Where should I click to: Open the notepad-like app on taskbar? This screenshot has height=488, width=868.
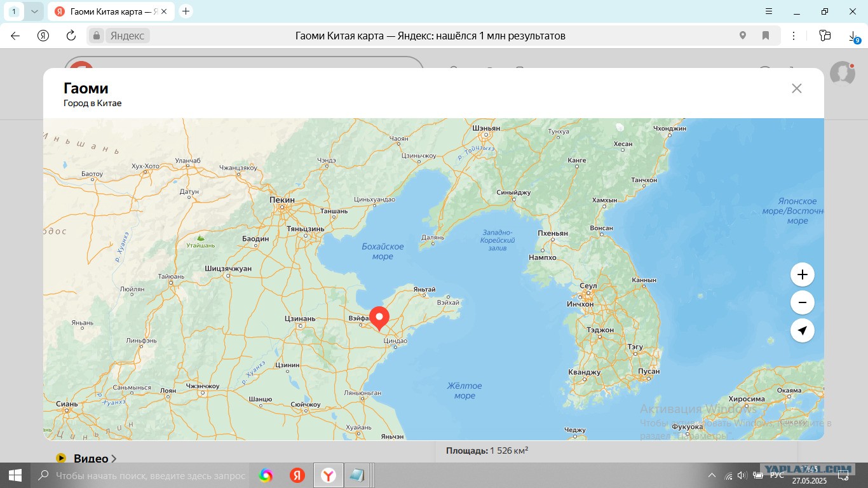coord(357,475)
